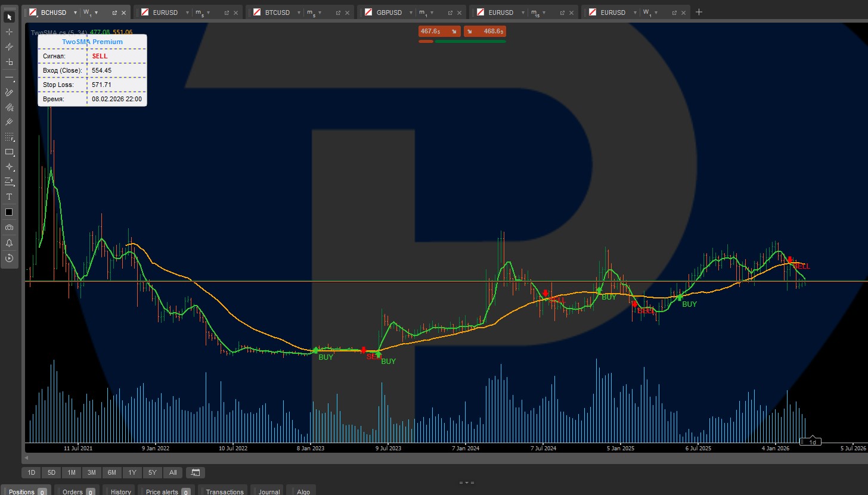Select the crosshair cursor tool

[9, 32]
